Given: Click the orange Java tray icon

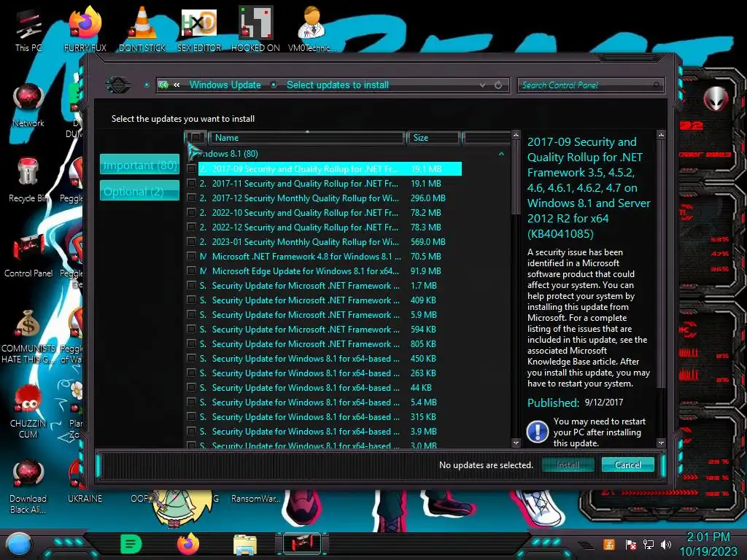Looking at the screenshot, I should coord(609,544).
